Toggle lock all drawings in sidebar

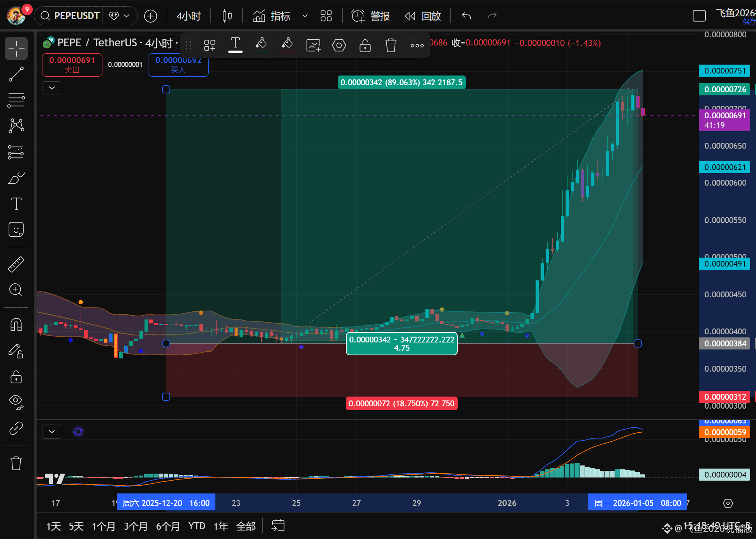click(x=16, y=377)
